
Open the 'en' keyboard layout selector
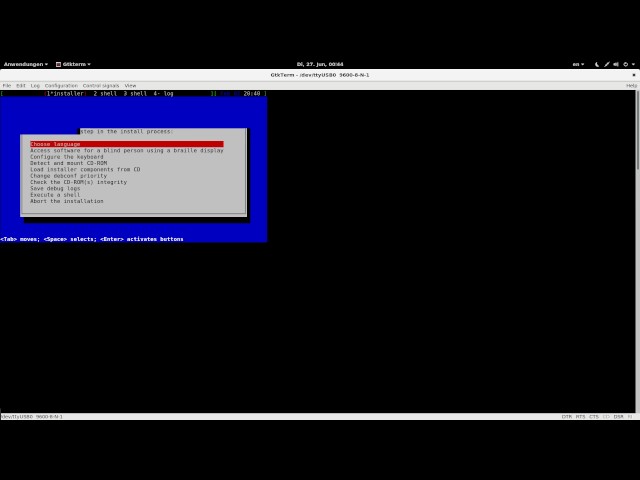point(578,64)
